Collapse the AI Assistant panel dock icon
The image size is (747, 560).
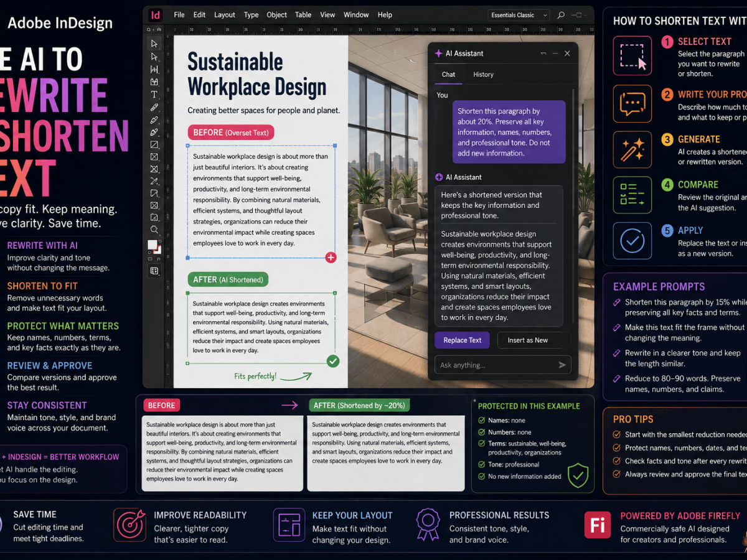[543, 54]
